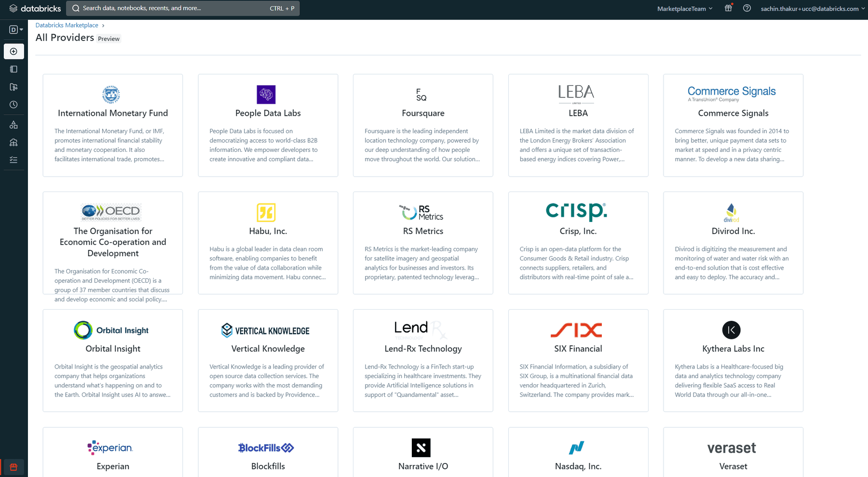Click the All Providers page heading
Screen dimensions: 868x477
click(65, 38)
